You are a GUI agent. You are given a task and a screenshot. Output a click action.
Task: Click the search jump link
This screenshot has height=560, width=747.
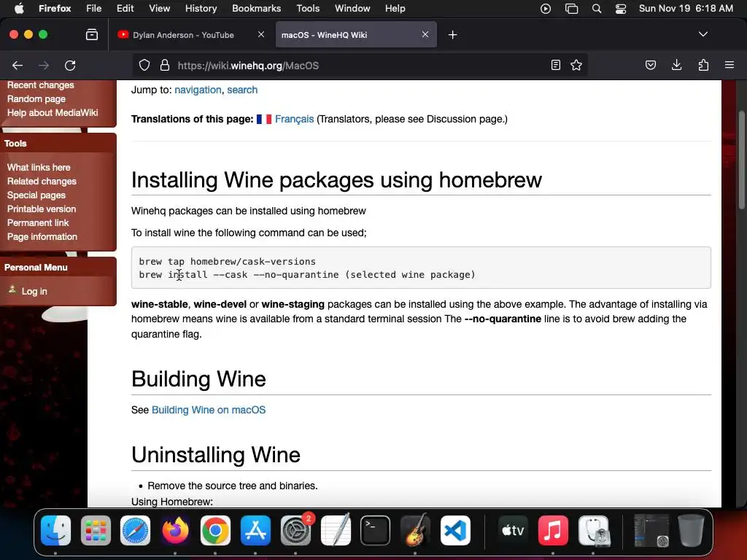coord(242,90)
